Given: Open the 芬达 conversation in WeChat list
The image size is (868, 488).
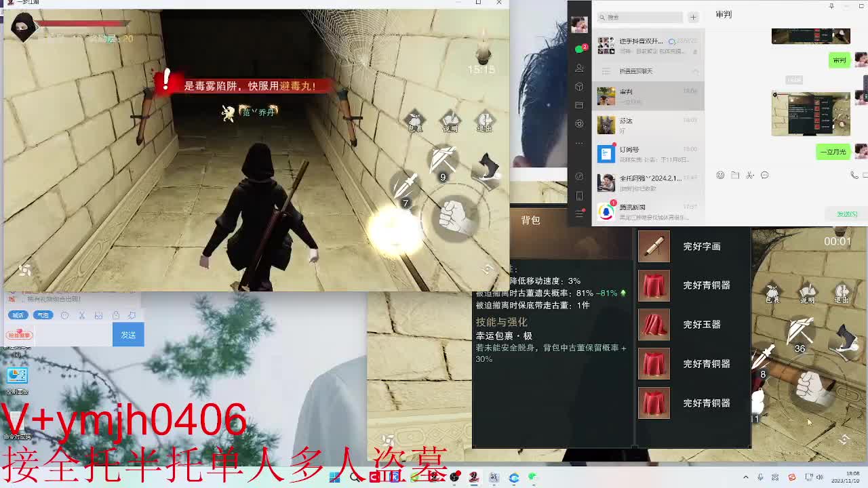Looking at the screenshot, I should (648, 125).
